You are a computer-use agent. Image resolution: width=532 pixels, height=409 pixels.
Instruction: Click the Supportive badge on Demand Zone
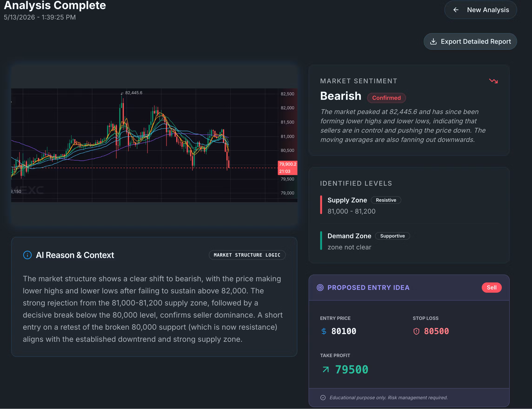(x=392, y=236)
